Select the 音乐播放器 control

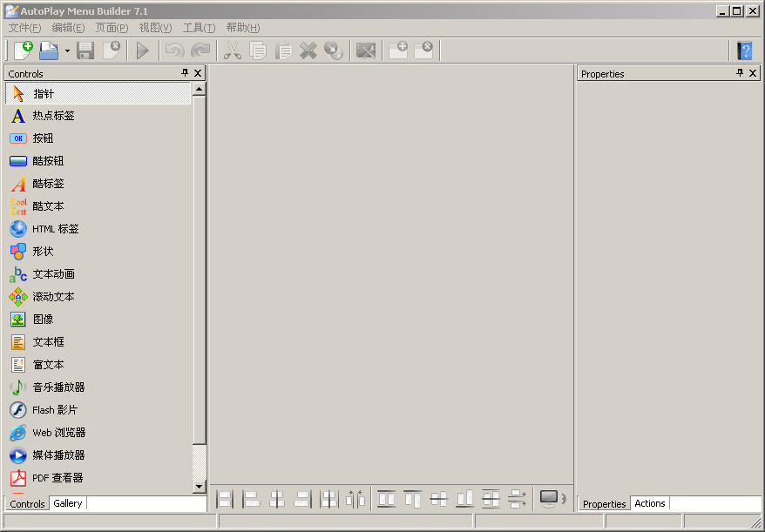pos(98,387)
